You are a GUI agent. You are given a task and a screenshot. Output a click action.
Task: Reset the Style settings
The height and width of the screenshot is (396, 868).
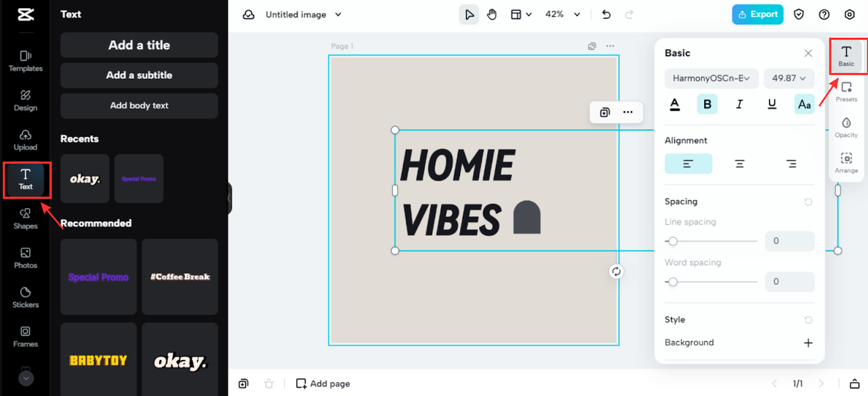(x=808, y=320)
